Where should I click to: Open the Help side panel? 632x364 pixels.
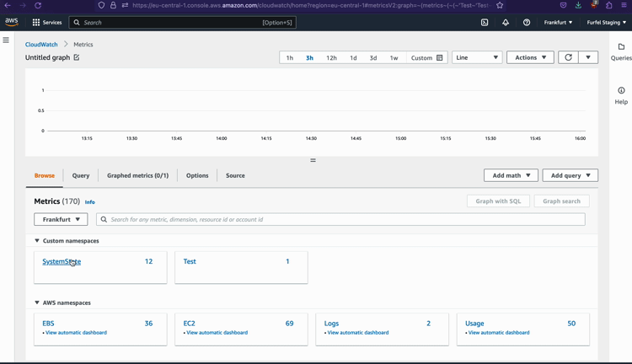tap(621, 95)
